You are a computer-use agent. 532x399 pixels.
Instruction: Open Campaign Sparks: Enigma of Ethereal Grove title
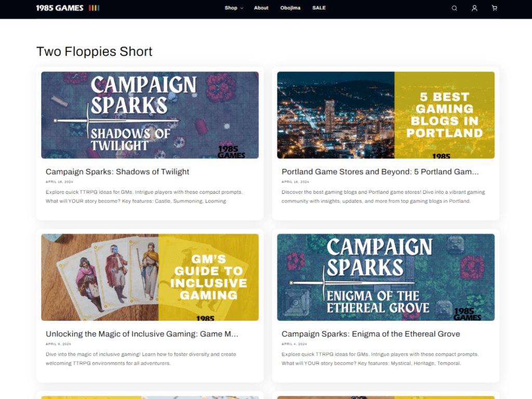click(x=370, y=334)
